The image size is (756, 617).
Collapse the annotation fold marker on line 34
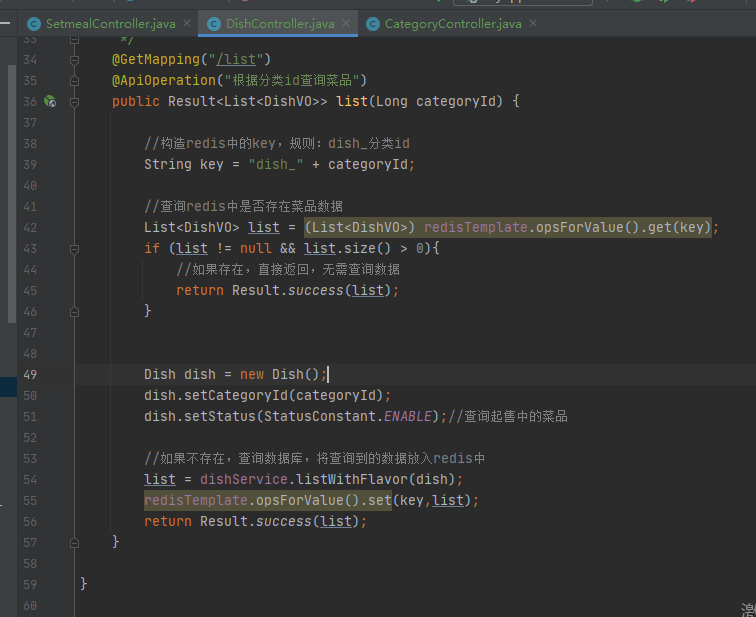[x=74, y=60]
